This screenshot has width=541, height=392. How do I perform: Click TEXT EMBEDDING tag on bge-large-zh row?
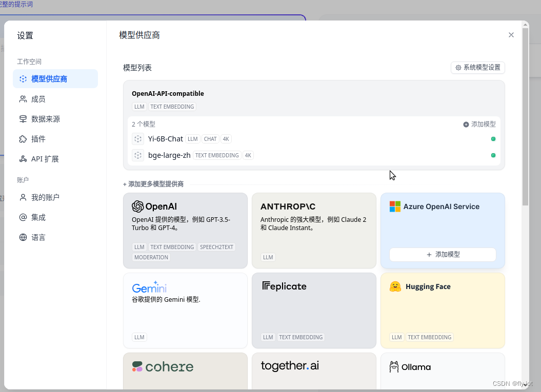(217, 155)
